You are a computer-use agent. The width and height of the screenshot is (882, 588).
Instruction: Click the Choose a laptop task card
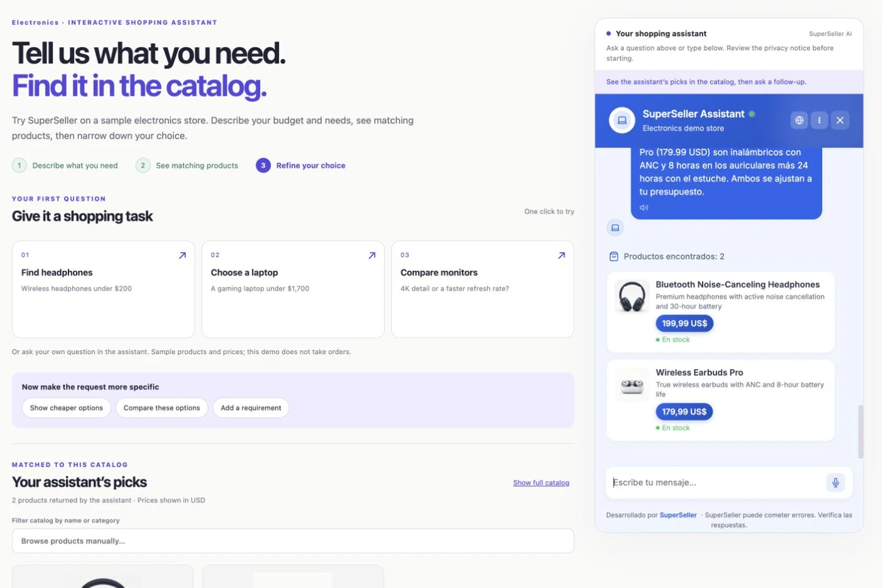[293, 289]
